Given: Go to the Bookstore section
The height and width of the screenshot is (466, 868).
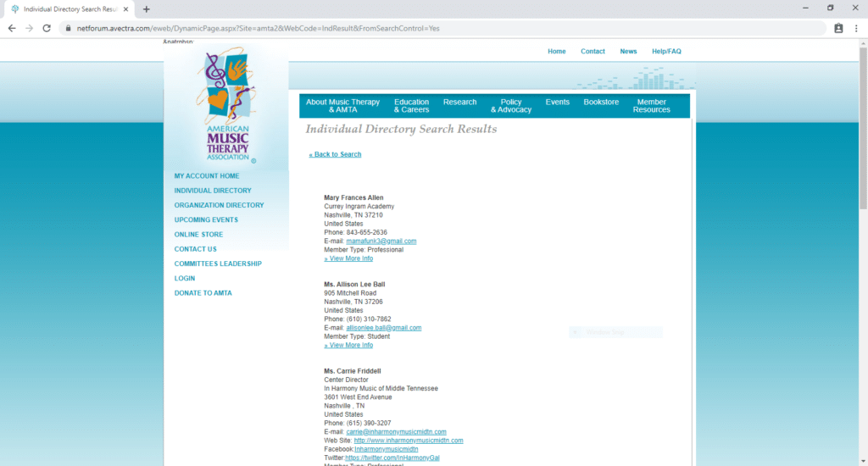Looking at the screenshot, I should pyautogui.click(x=601, y=103).
